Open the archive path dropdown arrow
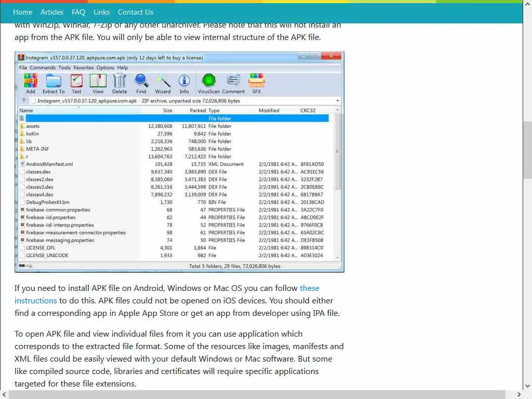 point(337,101)
